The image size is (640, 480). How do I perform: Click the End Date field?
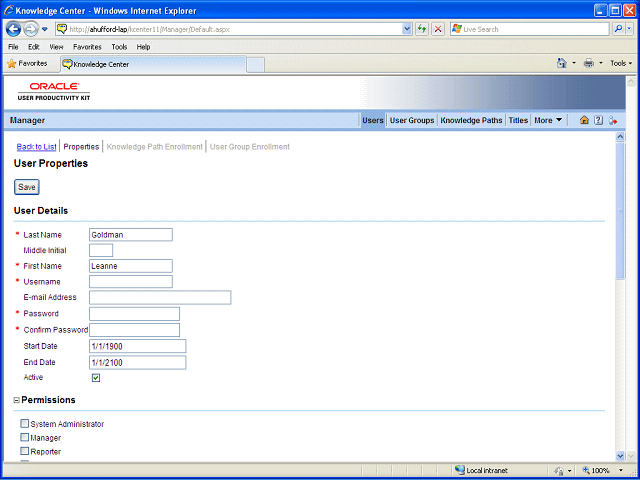(138, 362)
